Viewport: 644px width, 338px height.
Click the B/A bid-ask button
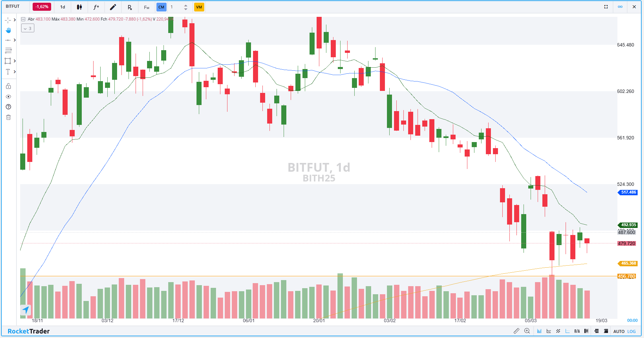577,331
